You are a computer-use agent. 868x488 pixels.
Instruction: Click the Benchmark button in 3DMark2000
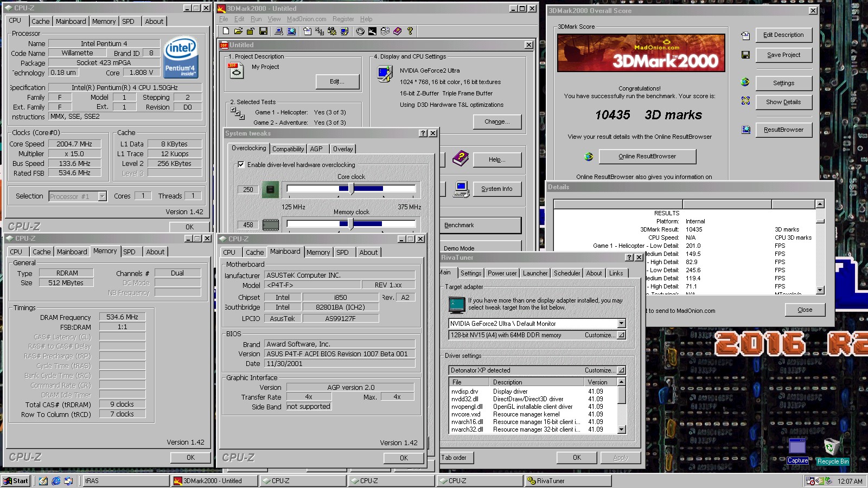[481, 225]
